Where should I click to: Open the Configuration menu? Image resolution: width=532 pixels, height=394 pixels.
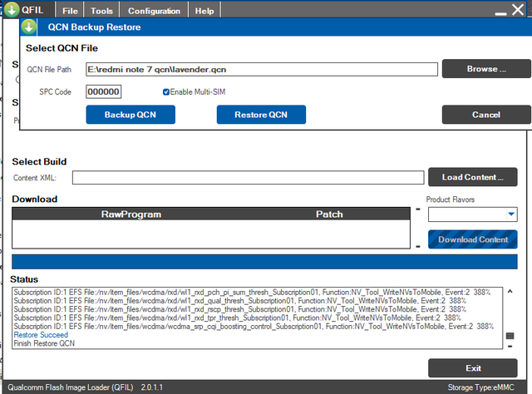coord(154,11)
